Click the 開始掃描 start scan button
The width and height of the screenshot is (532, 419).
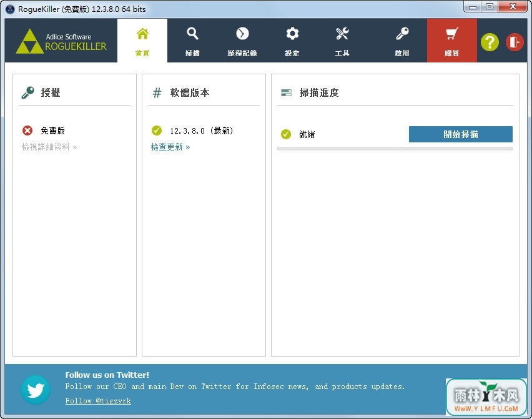click(x=460, y=134)
